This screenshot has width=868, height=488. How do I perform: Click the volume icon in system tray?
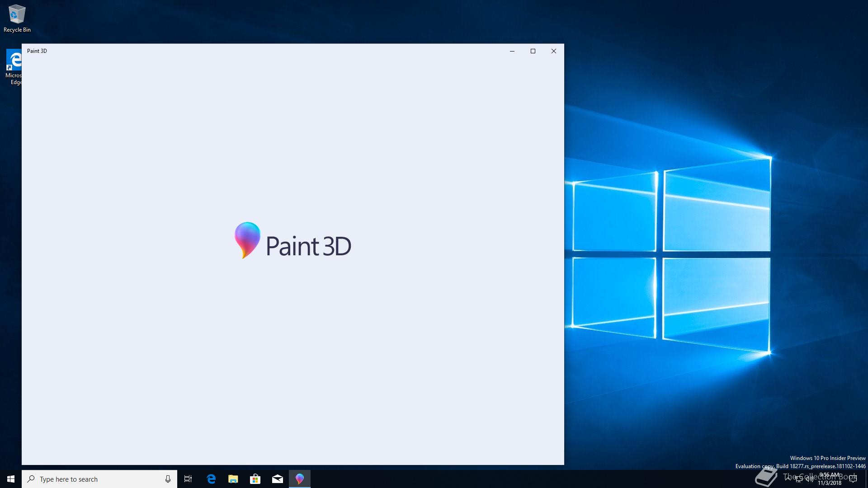pyautogui.click(x=809, y=479)
